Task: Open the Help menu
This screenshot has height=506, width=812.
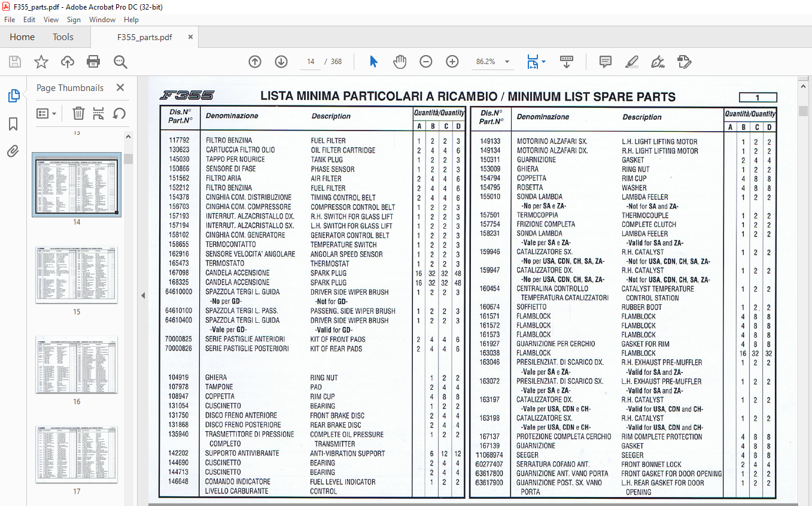Action: pos(131,20)
